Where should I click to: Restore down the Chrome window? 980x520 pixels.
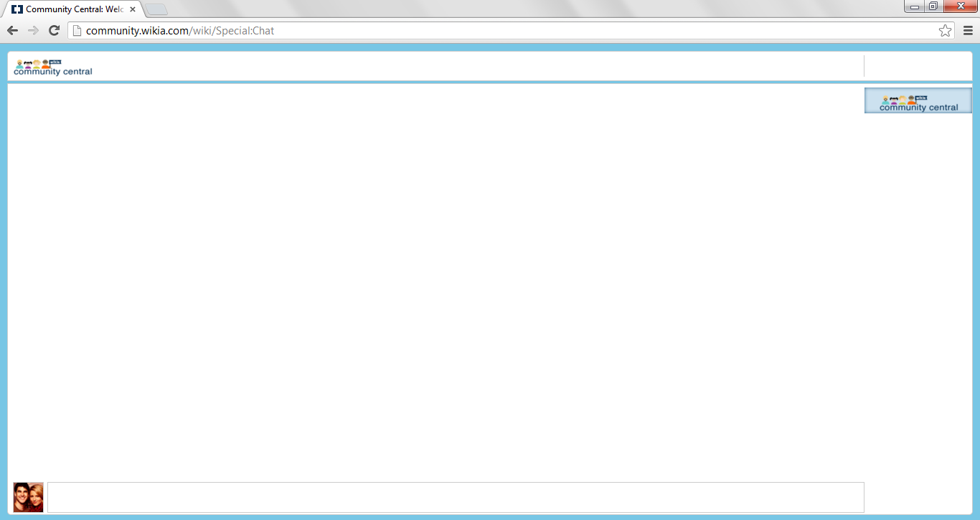pyautogui.click(x=933, y=6)
